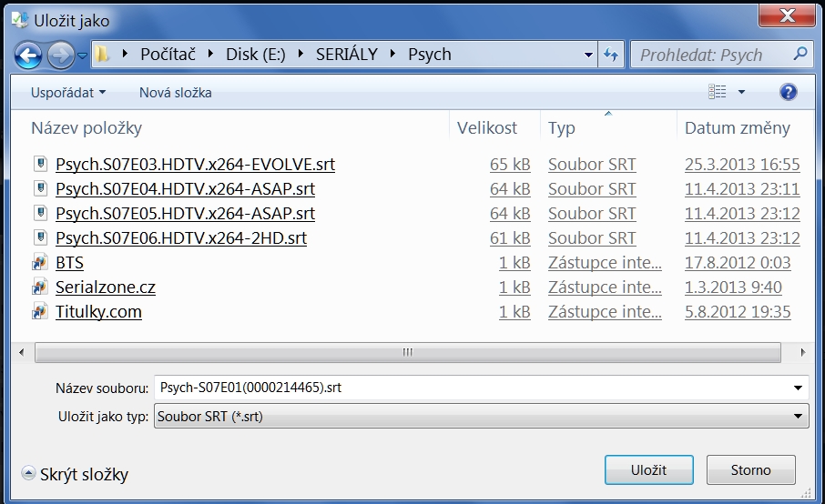Viewport: 825px width, 504px height.
Task: Expand the address bar history dropdown
Action: coord(589,55)
